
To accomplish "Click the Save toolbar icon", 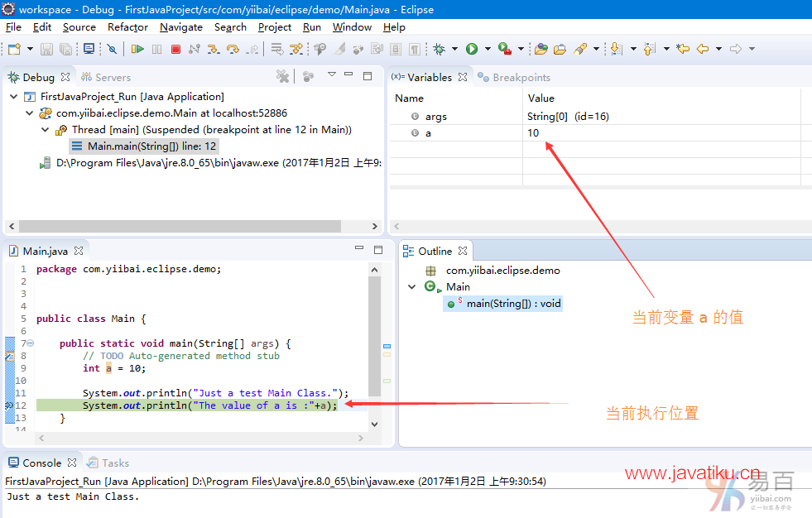I will (46, 50).
